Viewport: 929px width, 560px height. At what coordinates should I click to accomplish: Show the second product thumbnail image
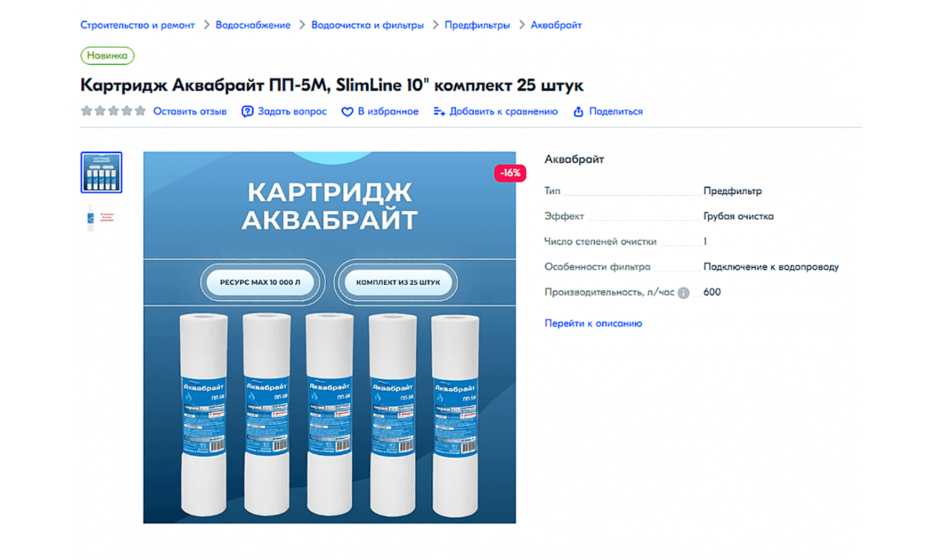coord(101,218)
